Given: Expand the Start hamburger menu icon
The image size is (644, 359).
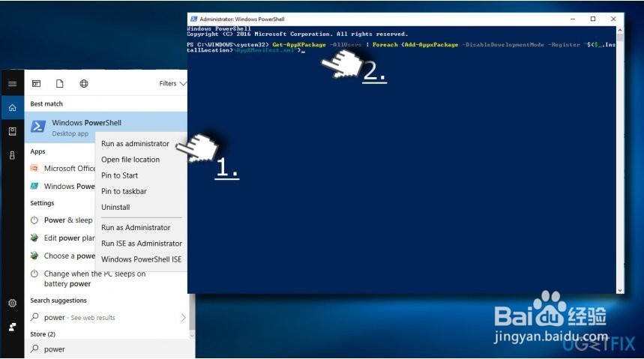Looking at the screenshot, I should coord(12,84).
